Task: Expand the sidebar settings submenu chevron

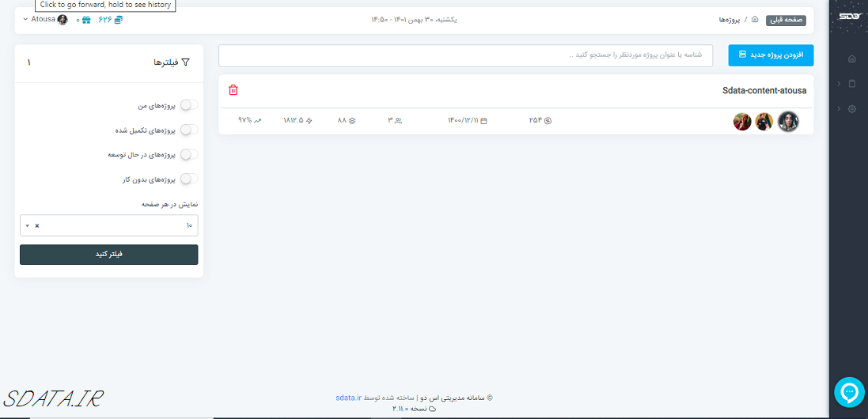Action: [839, 109]
